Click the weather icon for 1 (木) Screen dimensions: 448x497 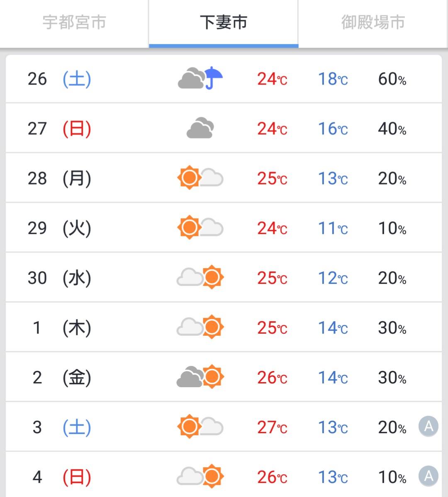pyautogui.click(x=200, y=327)
